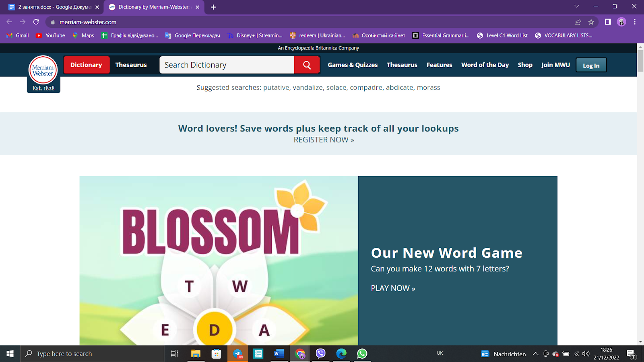
Task: Open the Maps bookmark
Action: (83, 35)
